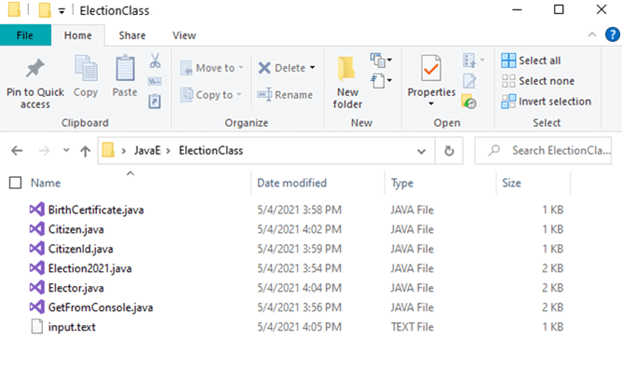Screen dimensions: 624x374
Task: Click the Forward navigation arrow
Action: coord(44,151)
